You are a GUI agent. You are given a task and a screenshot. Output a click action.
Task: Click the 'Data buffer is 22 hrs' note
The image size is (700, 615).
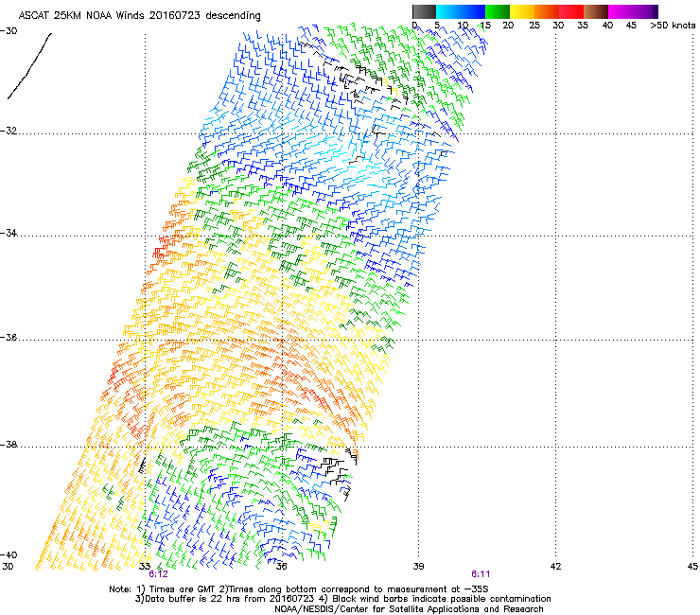[x=342, y=599]
